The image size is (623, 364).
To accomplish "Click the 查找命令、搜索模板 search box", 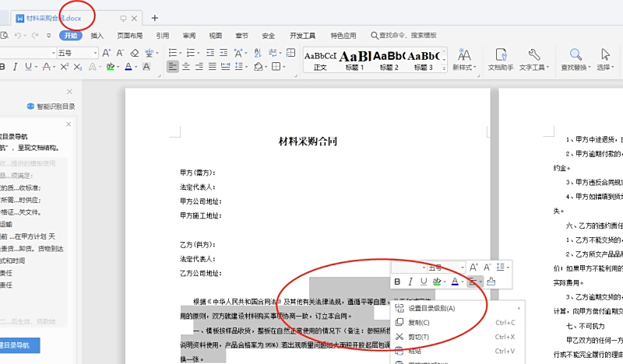I will click(x=403, y=35).
